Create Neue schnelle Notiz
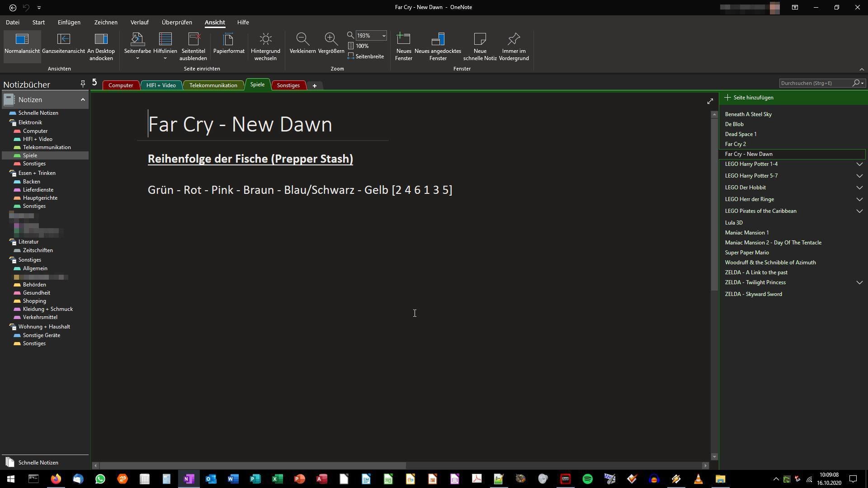The image size is (868, 488). (x=480, y=47)
